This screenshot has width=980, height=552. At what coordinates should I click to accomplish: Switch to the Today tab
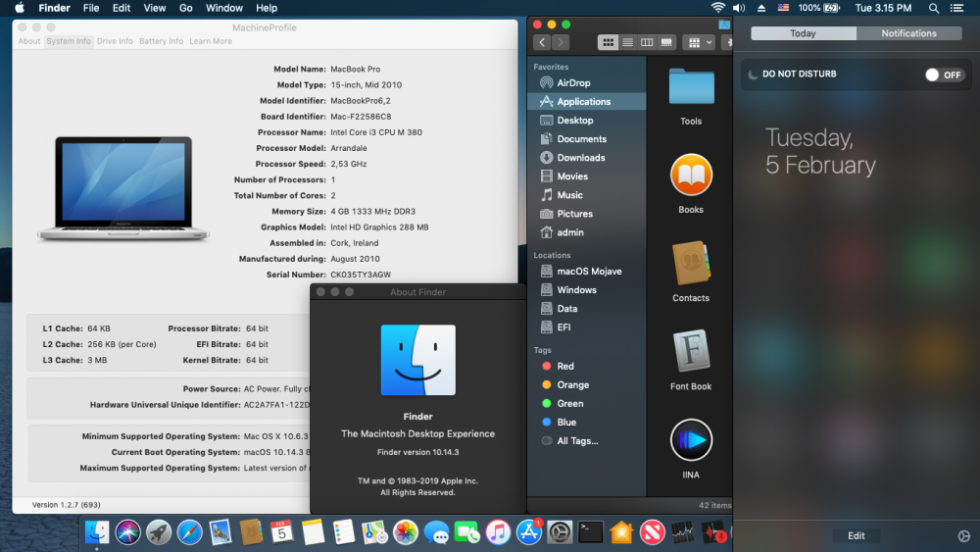click(x=804, y=33)
